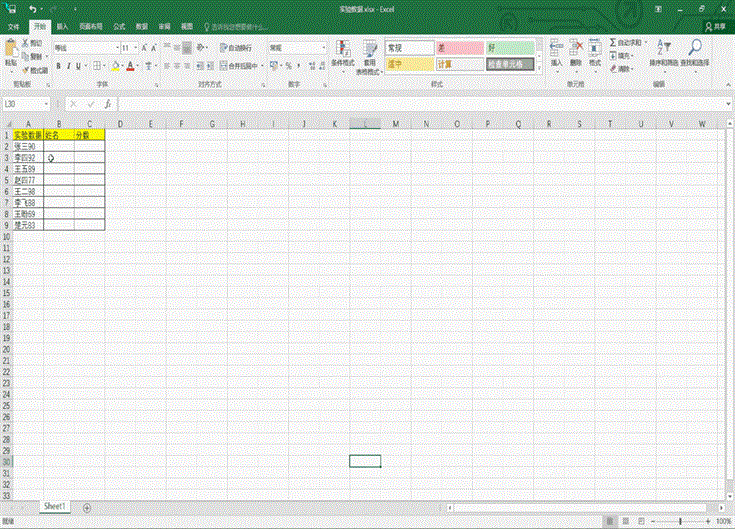Switch to the Insert (插入) tab
735x529 pixels.
click(62, 26)
